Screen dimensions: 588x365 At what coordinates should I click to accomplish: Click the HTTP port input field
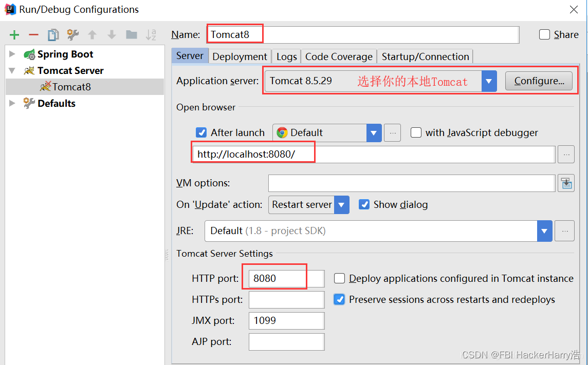(x=286, y=279)
